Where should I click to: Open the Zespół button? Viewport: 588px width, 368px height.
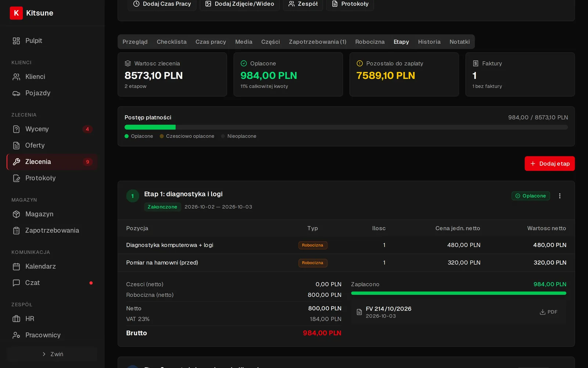[303, 4]
